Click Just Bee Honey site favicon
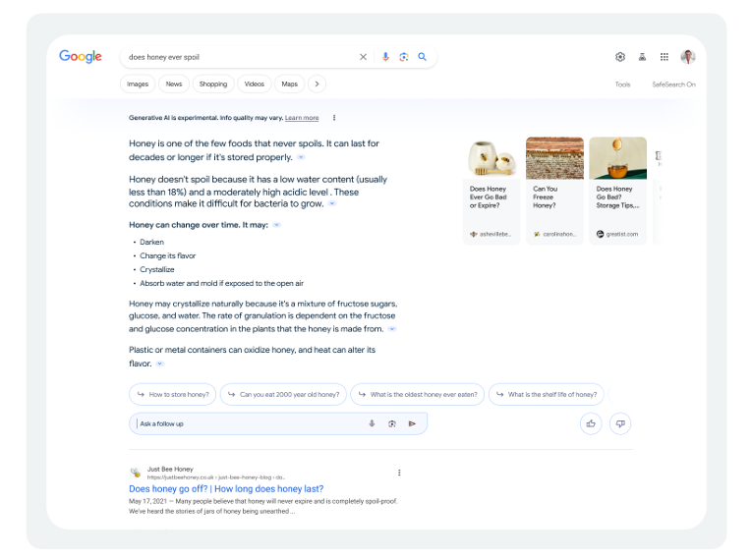Screen dimensions: 752x560 point(136,473)
